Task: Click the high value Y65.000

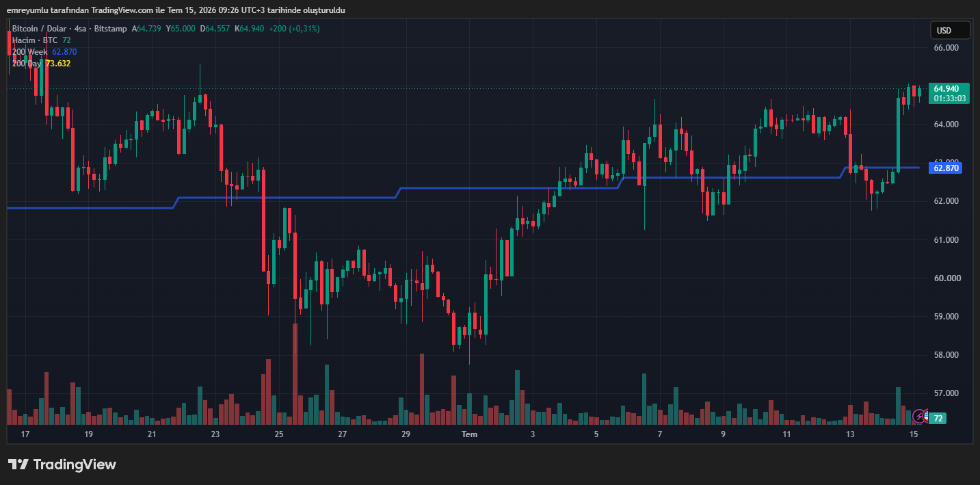Action: coord(180,29)
